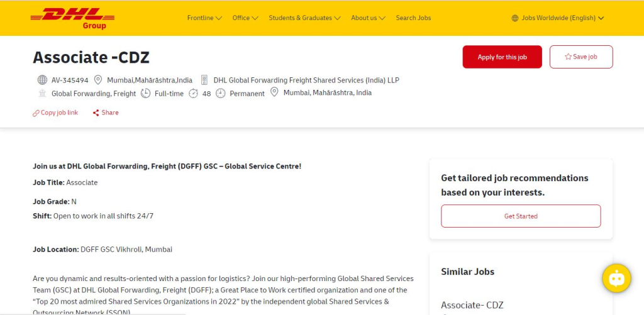Click the location pin before Mumbai, Mahārāshtra, India
644x315 pixels.
[274, 92]
